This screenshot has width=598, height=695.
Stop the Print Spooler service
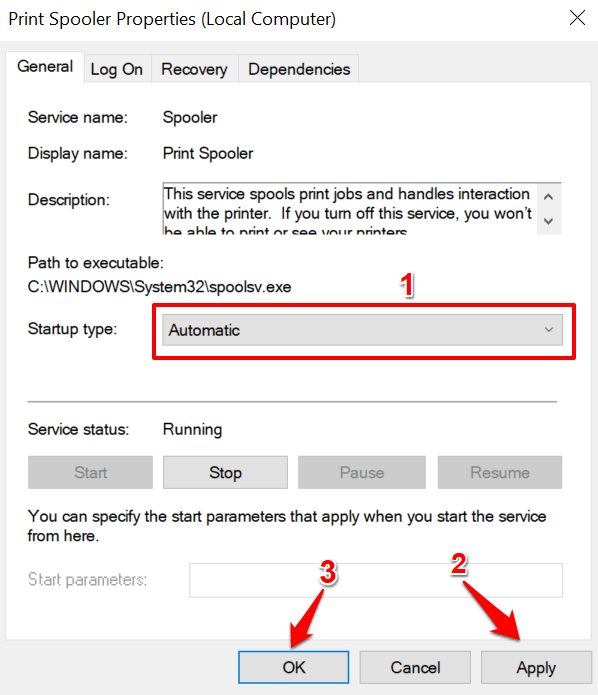point(225,472)
